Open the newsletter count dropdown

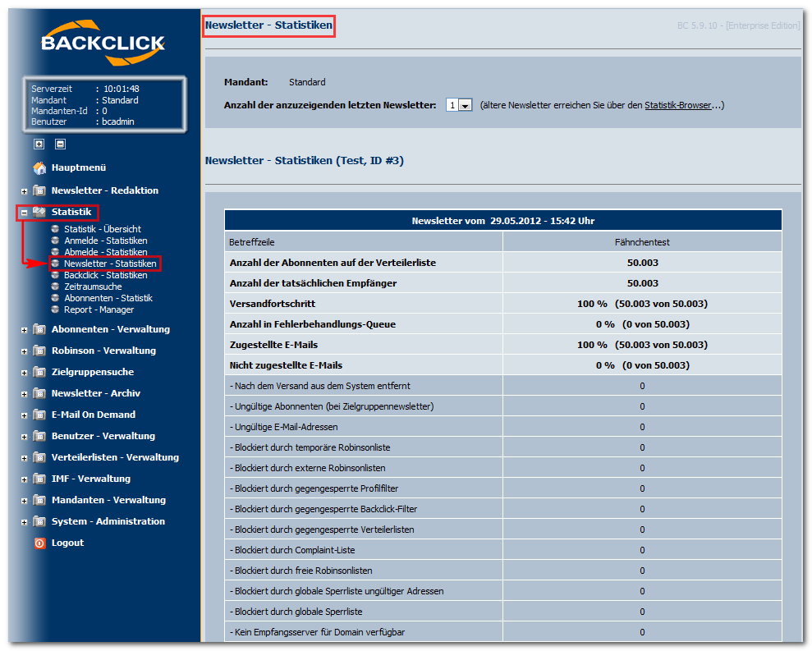click(459, 105)
